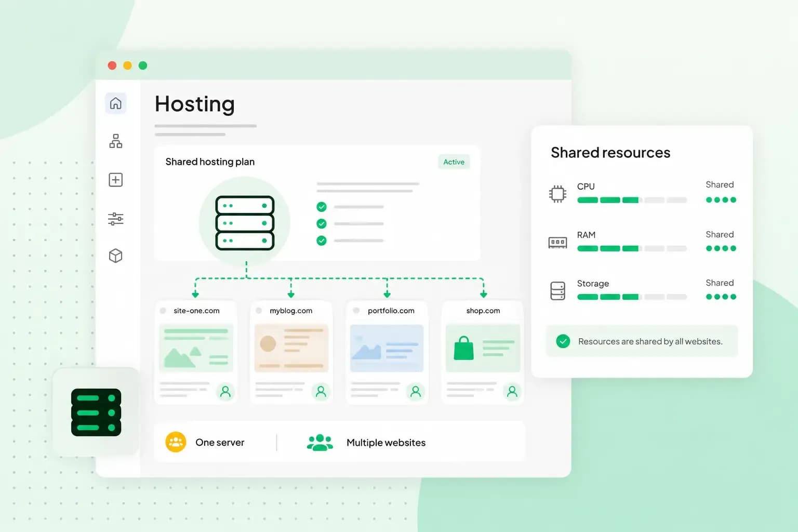
Task: Select the RAM module icon
Action: pos(557,243)
